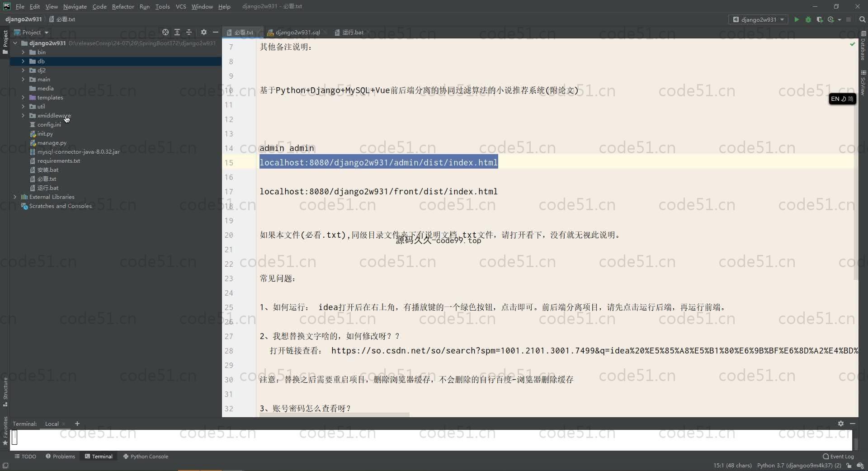868x471 pixels.
Task: Open the csdn.net link on line 28
Action: 594,351
